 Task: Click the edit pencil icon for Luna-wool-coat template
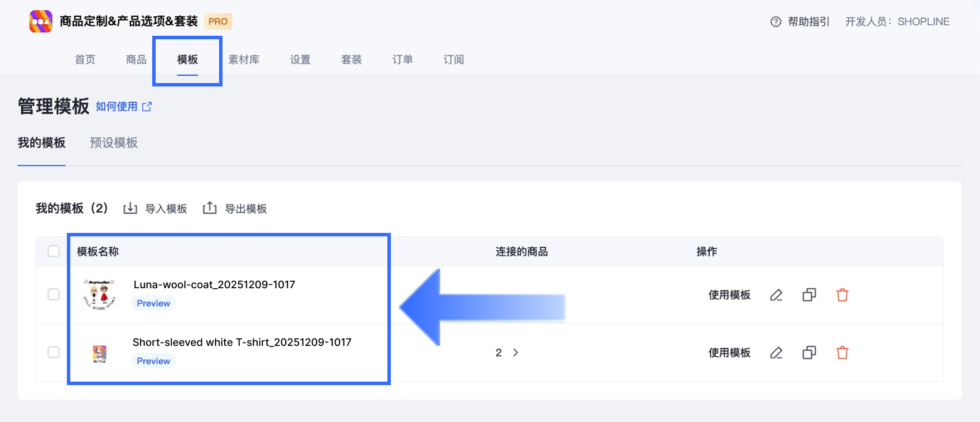pyautogui.click(x=777, y=295)
